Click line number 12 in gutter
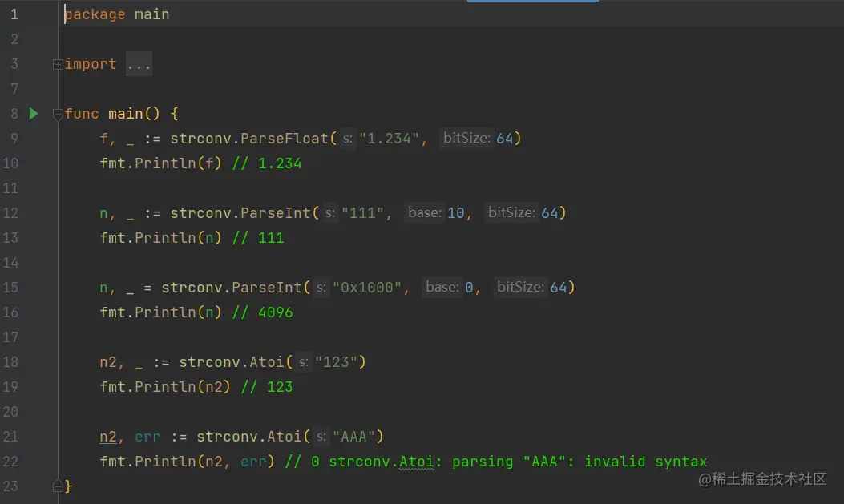Screen dimensions: 844x504 10,213
